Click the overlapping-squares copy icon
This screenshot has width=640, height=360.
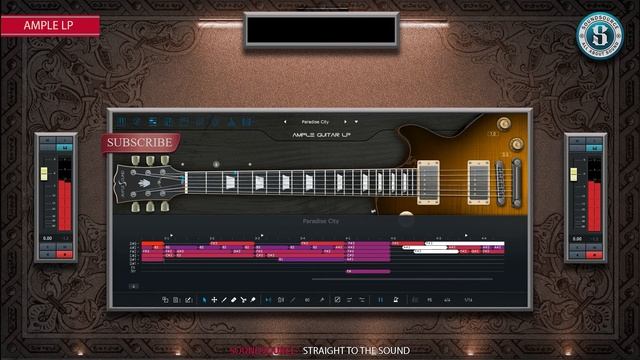[165, 300]
